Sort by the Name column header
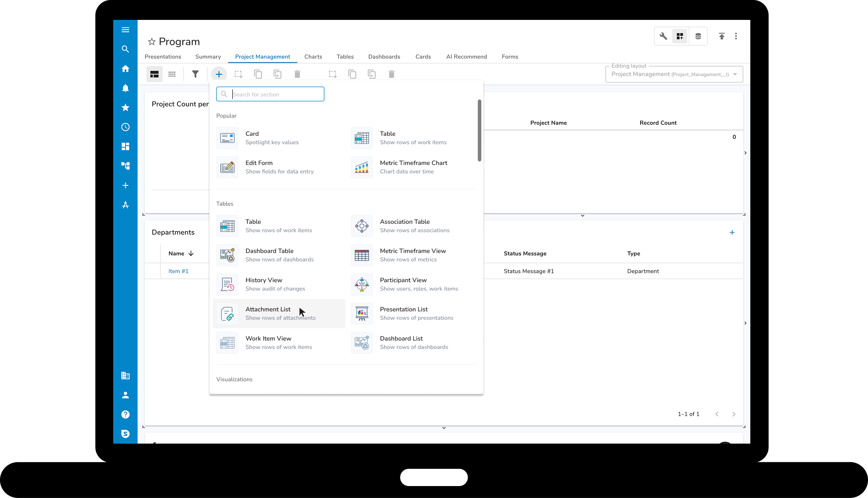The image size is (868, 498). [x=181, y=253]
